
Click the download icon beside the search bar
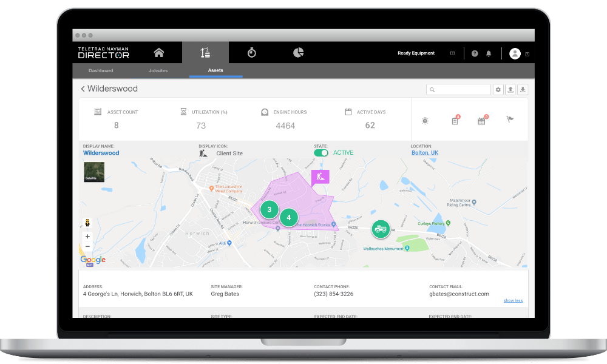coord(523,89)
